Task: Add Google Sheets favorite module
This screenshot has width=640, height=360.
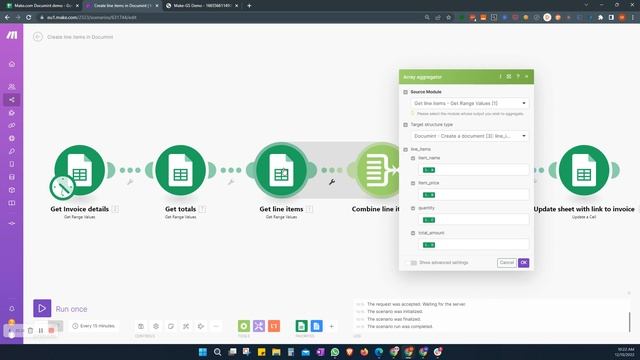Action: 301,326
